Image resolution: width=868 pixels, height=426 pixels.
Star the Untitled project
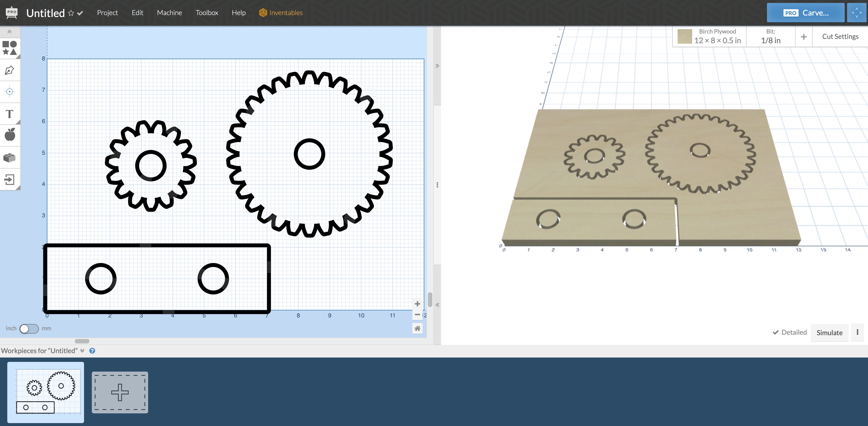click(71, 13)
